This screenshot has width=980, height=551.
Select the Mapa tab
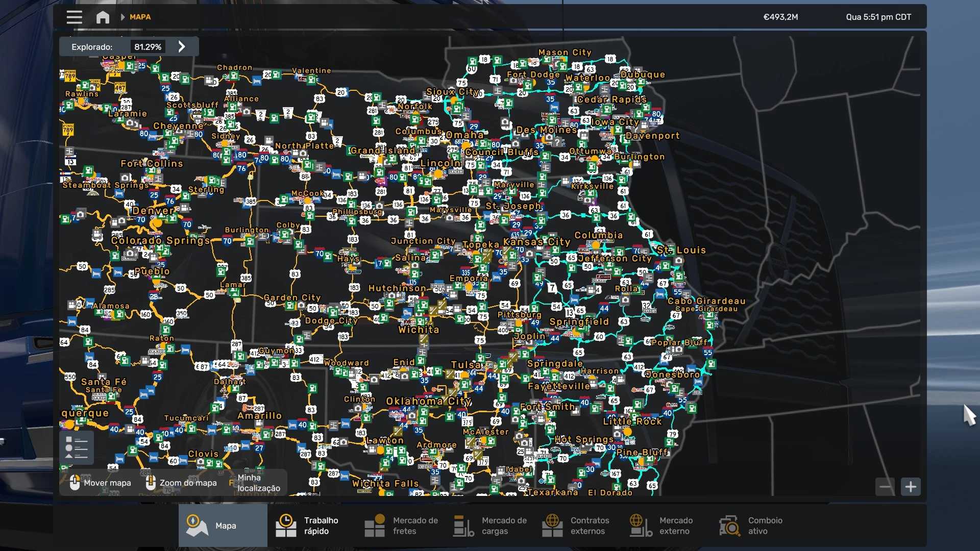click(x=223, y=525)
